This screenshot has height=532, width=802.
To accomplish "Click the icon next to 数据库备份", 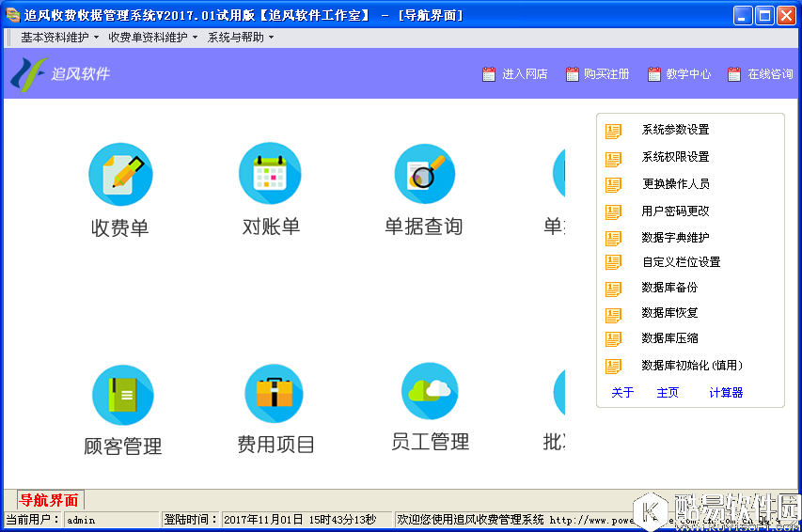I will click(x=613, y=289).
